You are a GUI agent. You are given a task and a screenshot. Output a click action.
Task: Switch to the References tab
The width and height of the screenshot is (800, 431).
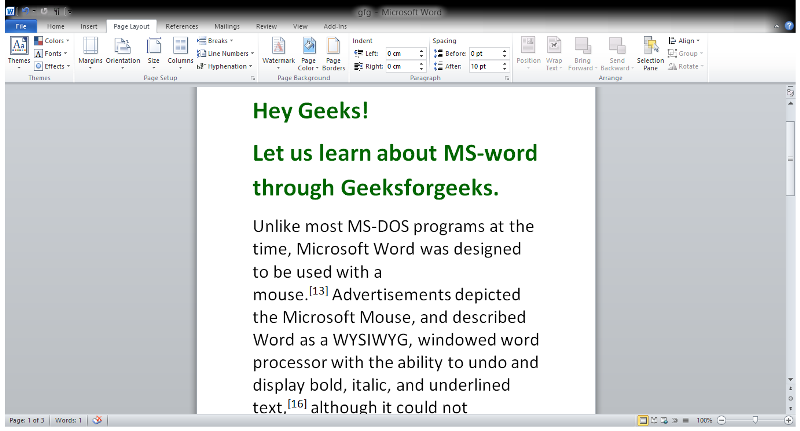click(x=182, y=27)
